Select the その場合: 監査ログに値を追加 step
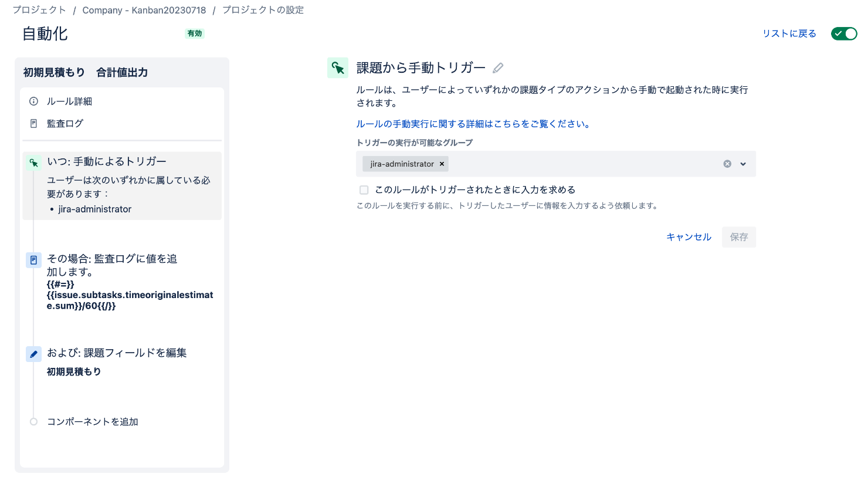 point(122,282)
